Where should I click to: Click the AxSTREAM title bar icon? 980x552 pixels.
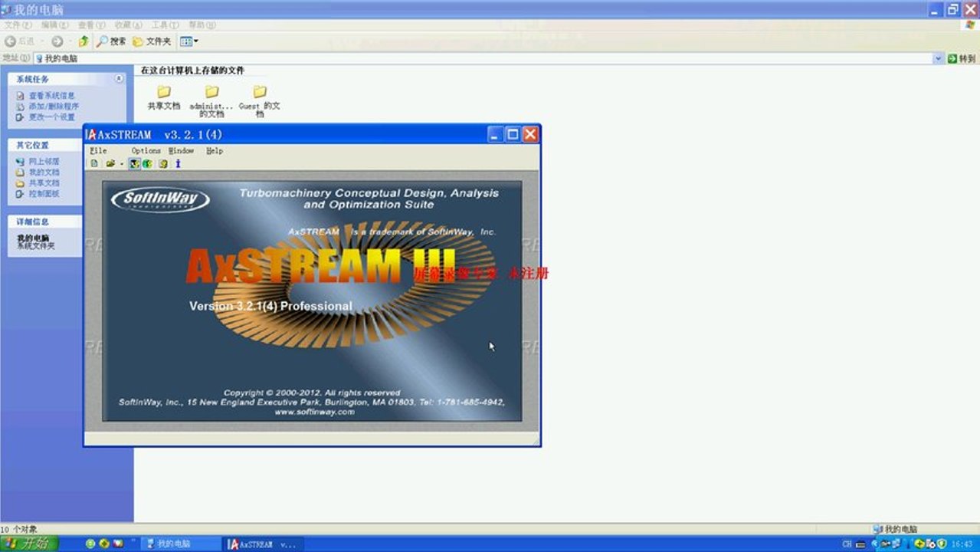pos(91,135)
